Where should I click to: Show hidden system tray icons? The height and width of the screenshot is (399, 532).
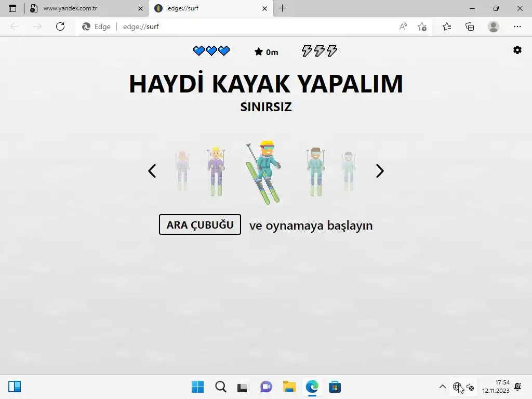443,387
